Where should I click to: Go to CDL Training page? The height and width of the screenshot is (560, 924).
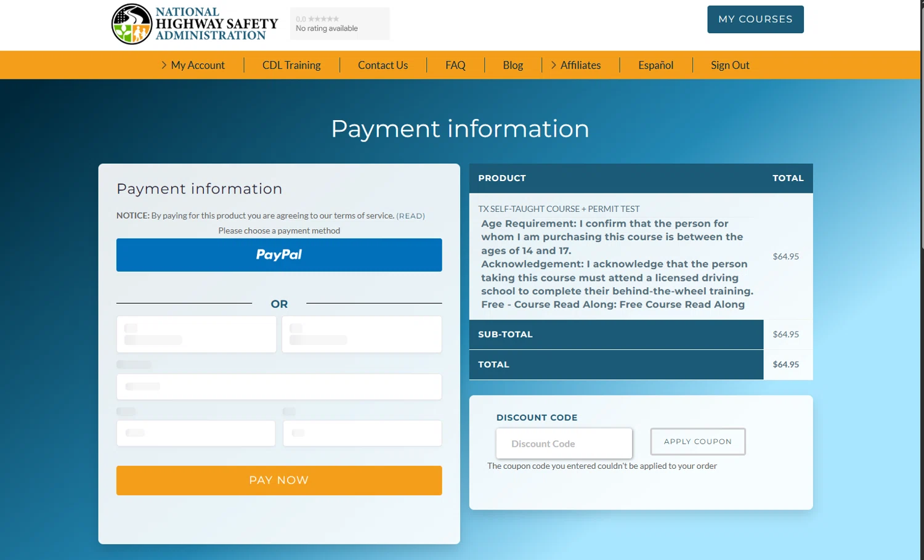click(291, 65)
